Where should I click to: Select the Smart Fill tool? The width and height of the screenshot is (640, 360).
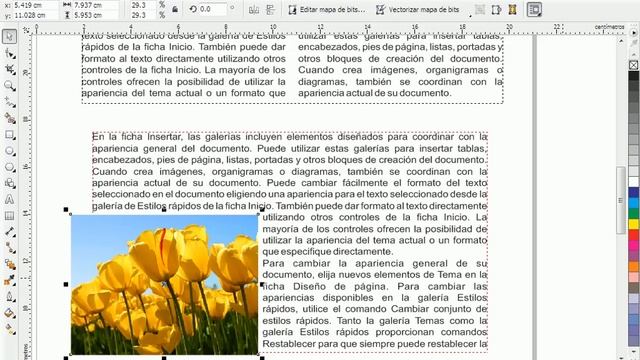[9, 118]
